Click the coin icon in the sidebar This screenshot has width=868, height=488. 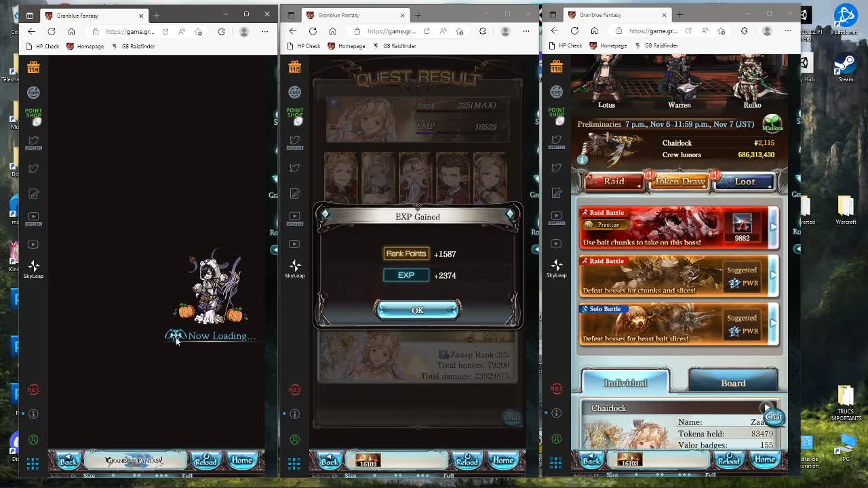[33, 93]
